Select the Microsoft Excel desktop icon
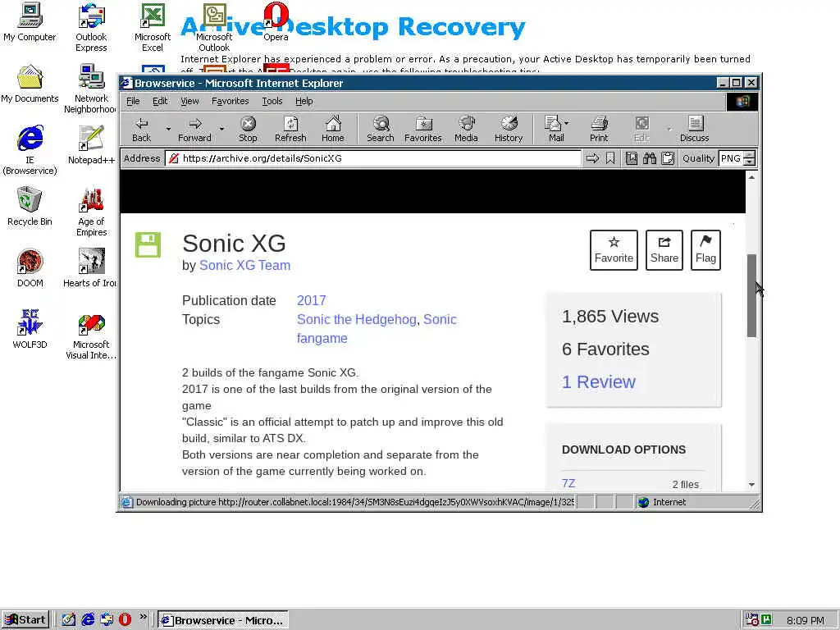 coord(152,28)
